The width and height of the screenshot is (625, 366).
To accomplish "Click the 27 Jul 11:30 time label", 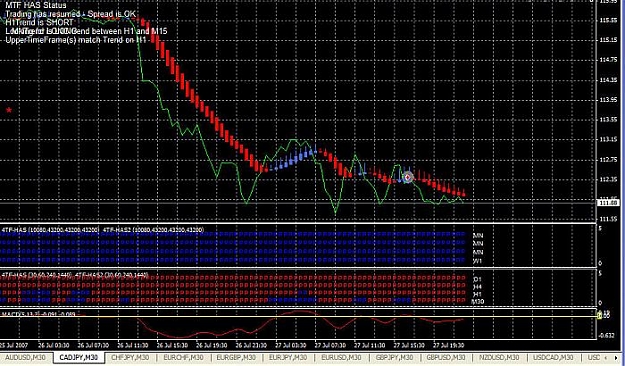I will (x=370, y=345).
